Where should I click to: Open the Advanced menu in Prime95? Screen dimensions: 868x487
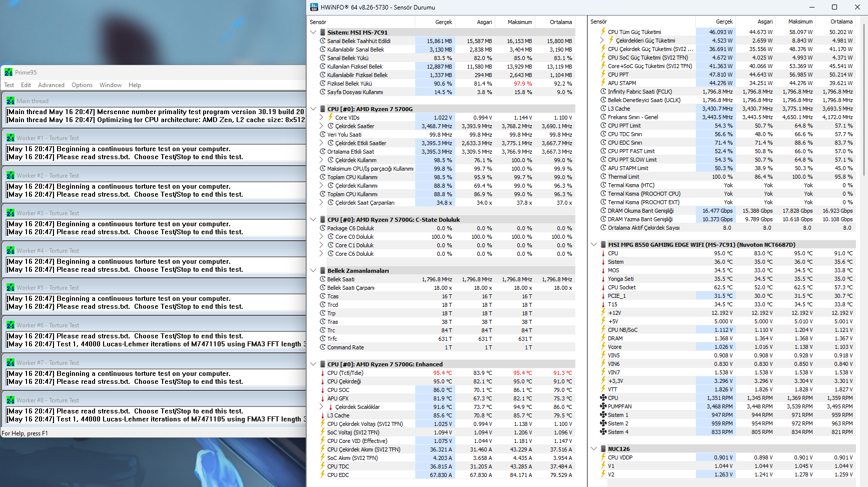pos(51,85)
